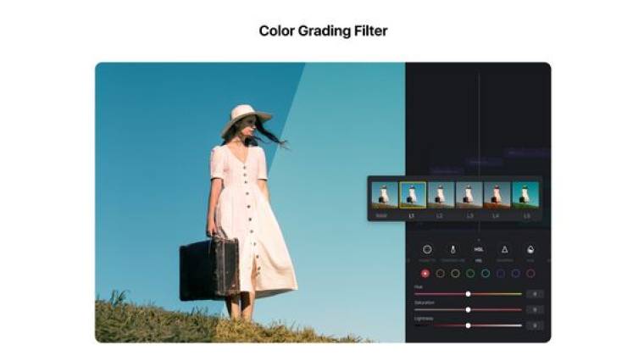The height and width of the screenshot is (361, 644).
Task: Open the Vignette adjustment icon
Action: pos(427,250)
